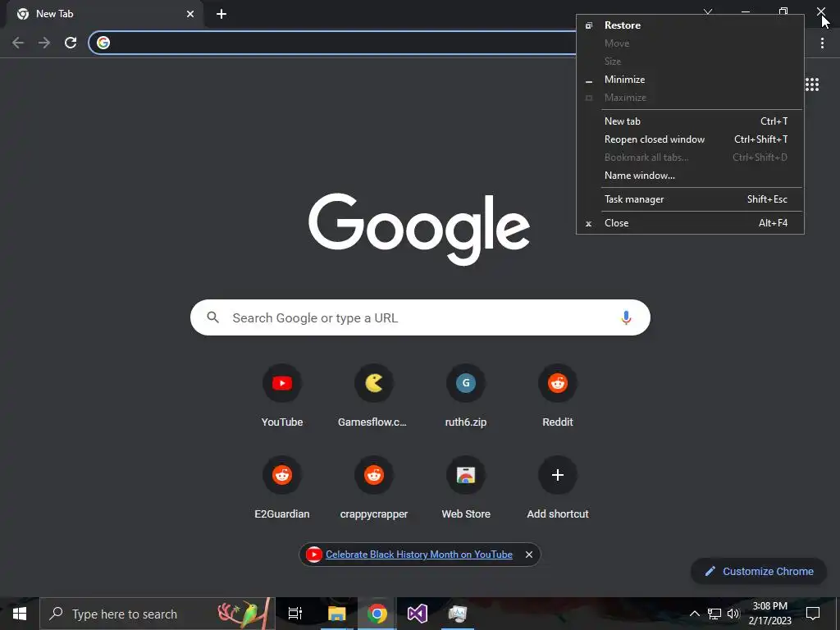Choose Minimize from the window menu
This screenshot has width=840, height=630.
pyautogui.click(x=690, y=80)
